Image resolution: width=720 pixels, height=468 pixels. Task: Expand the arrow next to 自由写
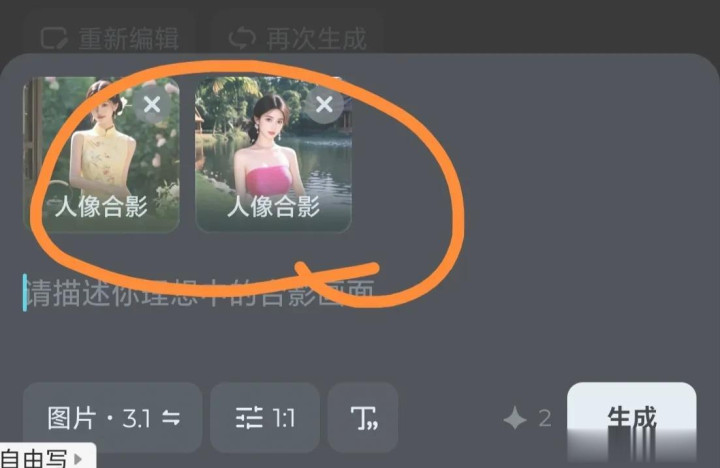point(78,458)
